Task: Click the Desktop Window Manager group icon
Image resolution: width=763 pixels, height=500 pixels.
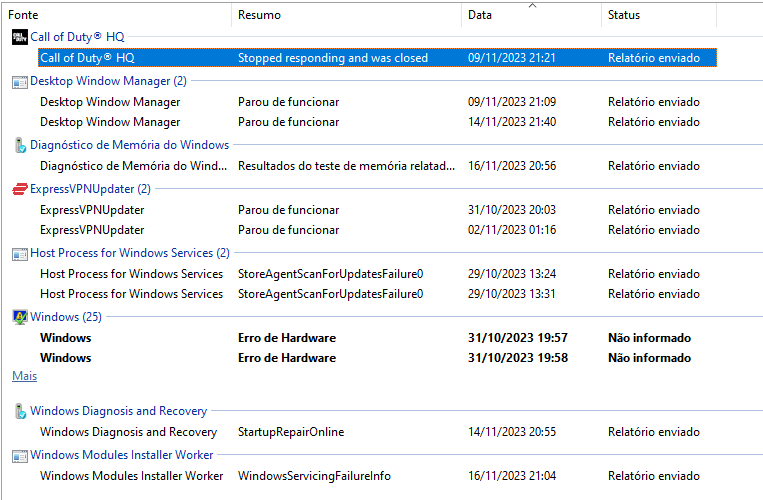Action: [x=20, y=82]
